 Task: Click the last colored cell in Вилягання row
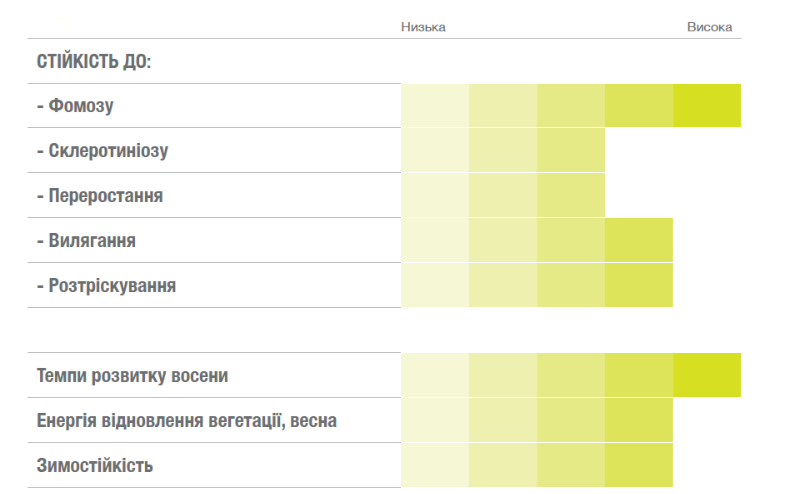pyautogui.click(x=639, y=240)
